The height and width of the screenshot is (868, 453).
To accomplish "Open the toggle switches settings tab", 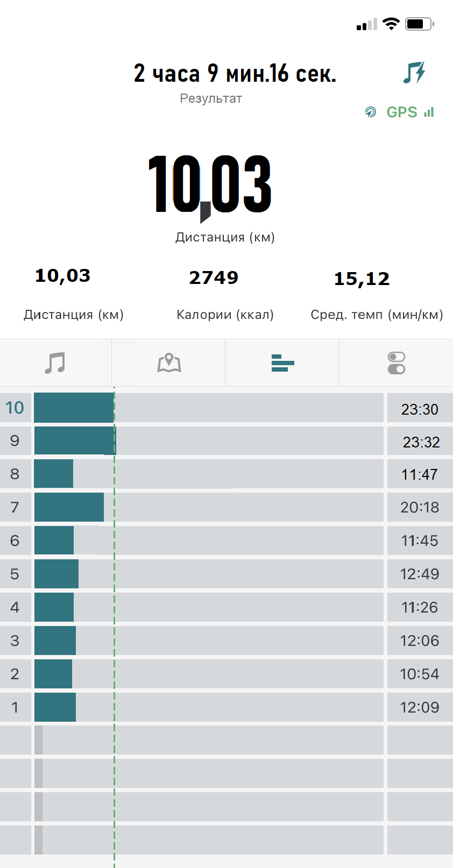I will pos(396,363).
